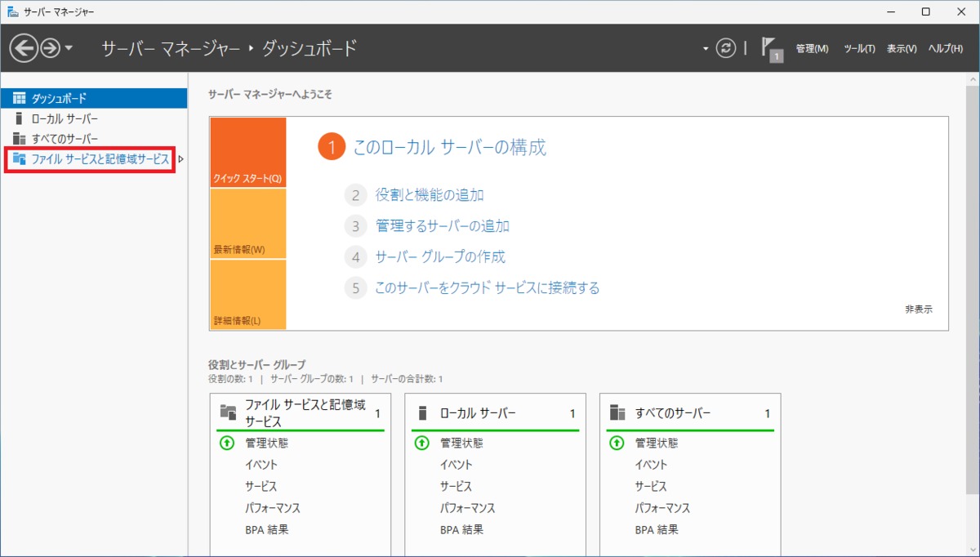Click ローカル サーバー tile header icon
Viewport: 980px width, 557px height.
coord(422,414)
